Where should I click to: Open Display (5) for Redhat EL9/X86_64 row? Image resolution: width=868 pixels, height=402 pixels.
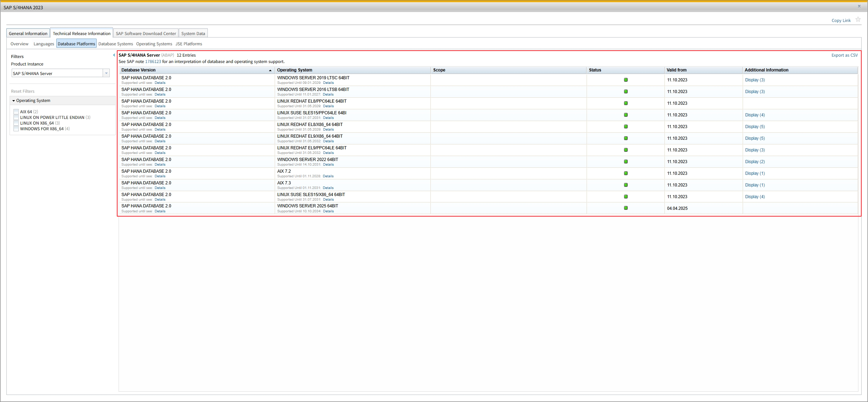coord(755,138)
